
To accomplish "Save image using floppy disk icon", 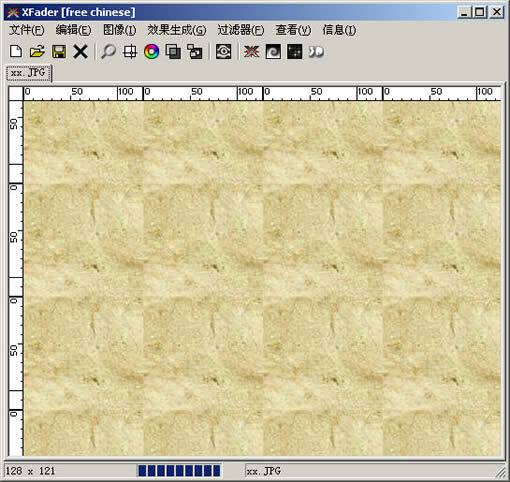I will [59, 52].
